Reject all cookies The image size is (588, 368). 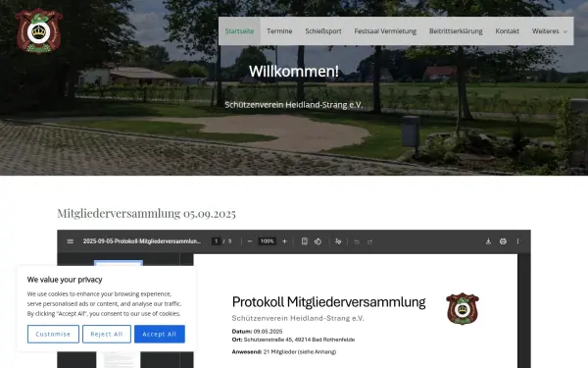pos(107,334)
